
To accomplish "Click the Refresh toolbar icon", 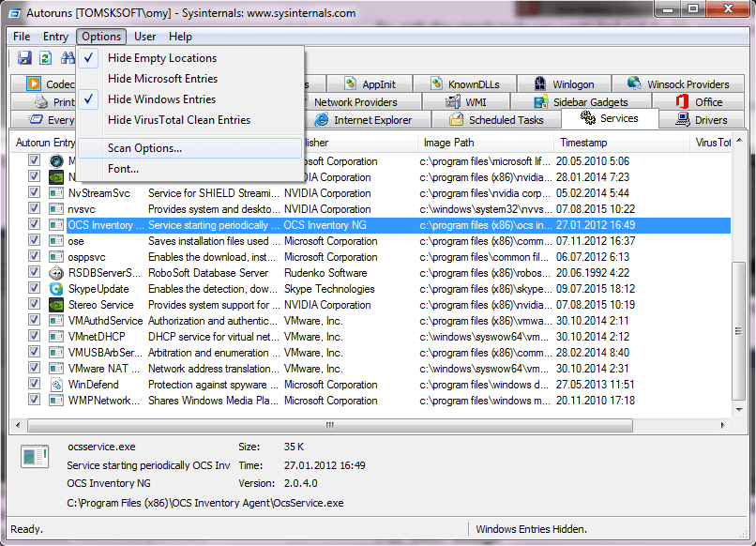I will pyautogui.click(x=45, y=58).
